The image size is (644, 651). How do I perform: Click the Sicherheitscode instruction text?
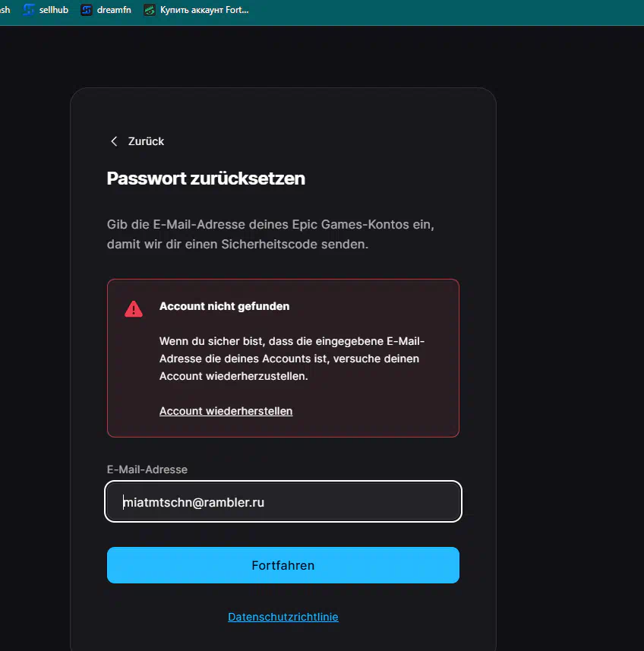pos(270,234)
